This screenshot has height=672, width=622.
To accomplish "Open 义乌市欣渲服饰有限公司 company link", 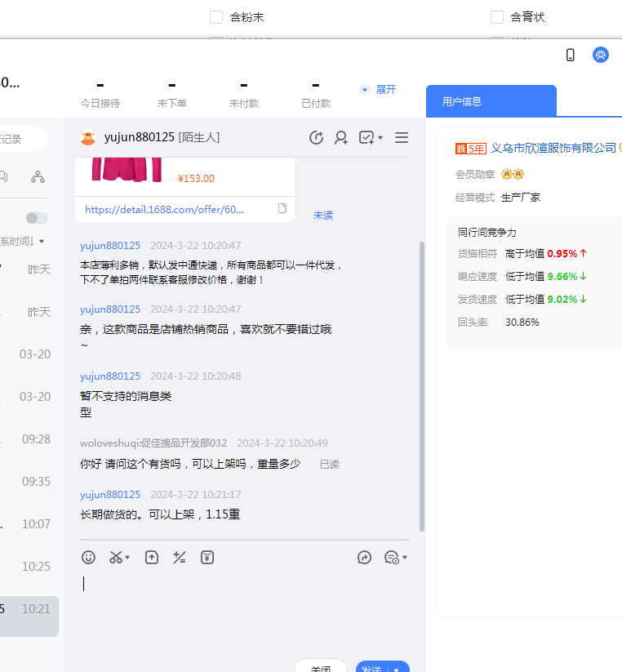I will (553, 148).
